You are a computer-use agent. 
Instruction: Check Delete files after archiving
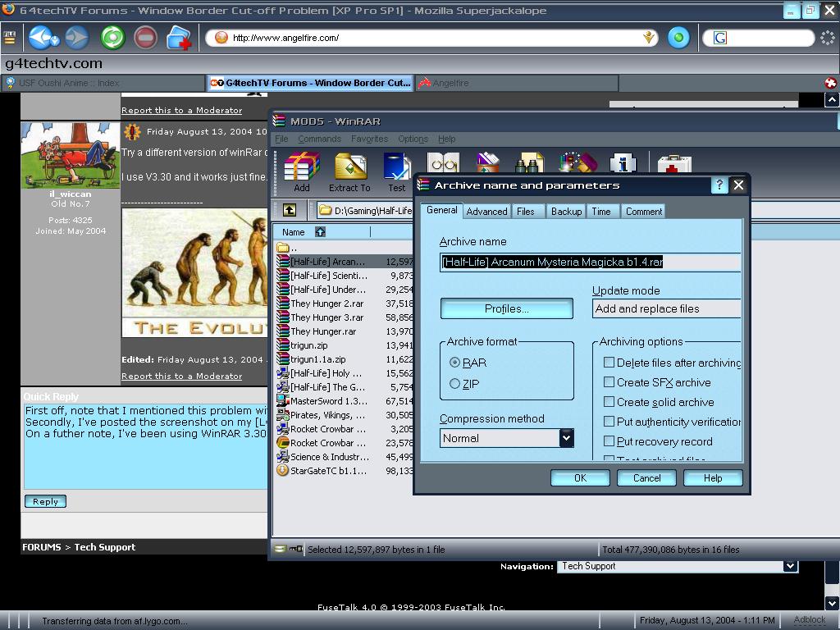coord(609,363)
